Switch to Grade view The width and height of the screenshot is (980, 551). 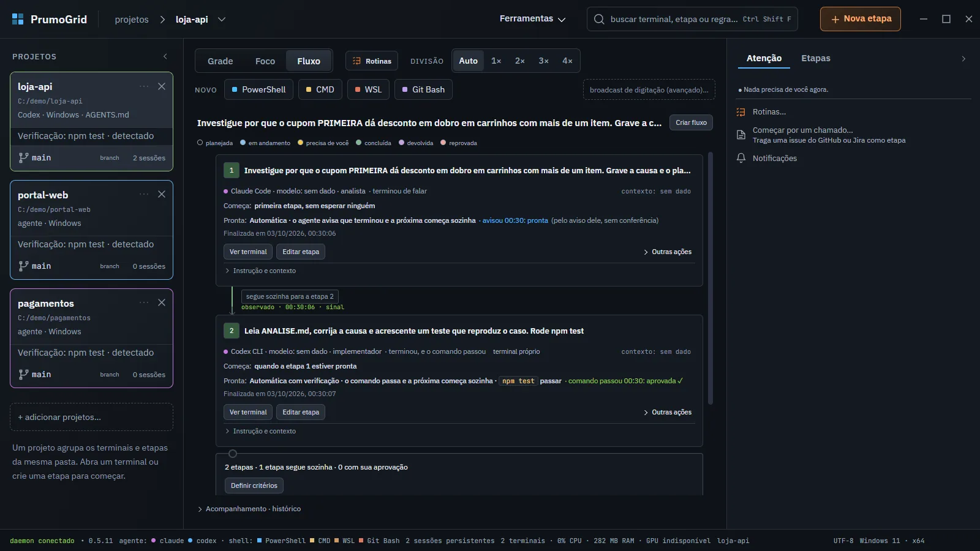point(221,61)
